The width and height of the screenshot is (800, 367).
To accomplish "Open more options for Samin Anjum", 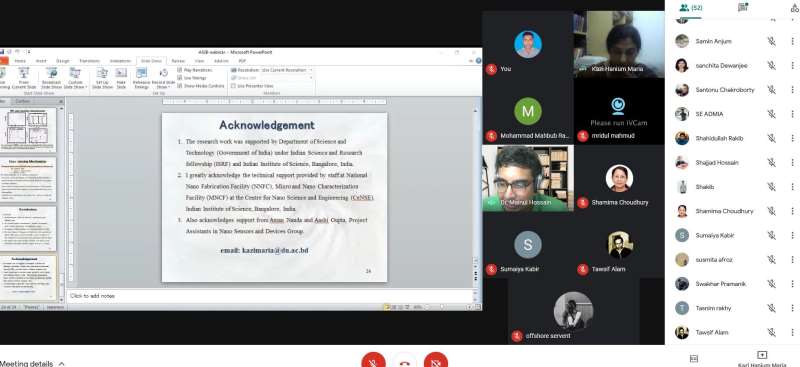I will coord(792,41).
